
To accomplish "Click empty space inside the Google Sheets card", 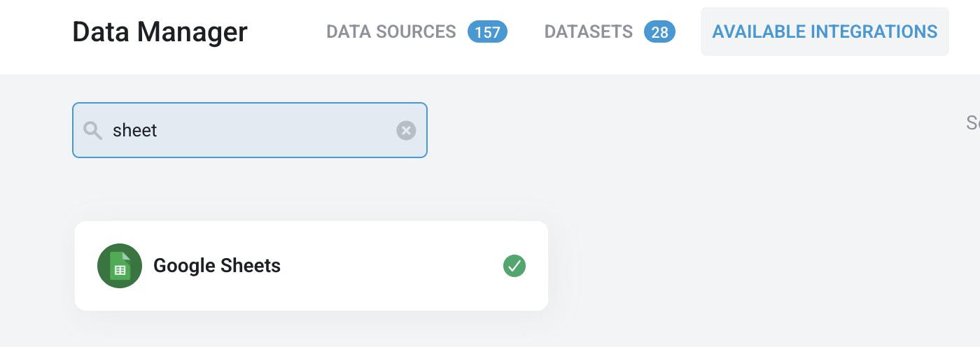I will pyautogui.click(x=392, y=266).
